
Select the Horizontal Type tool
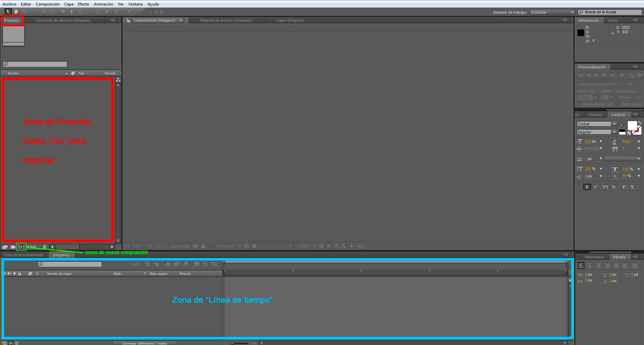click(x=80, y=12)
